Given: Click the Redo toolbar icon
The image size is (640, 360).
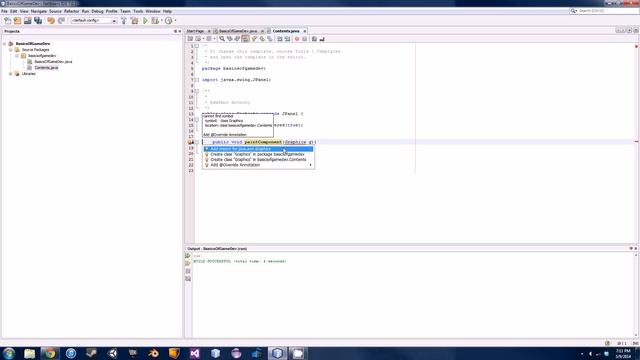Looking at the screenshot, I should pos(61,20).
